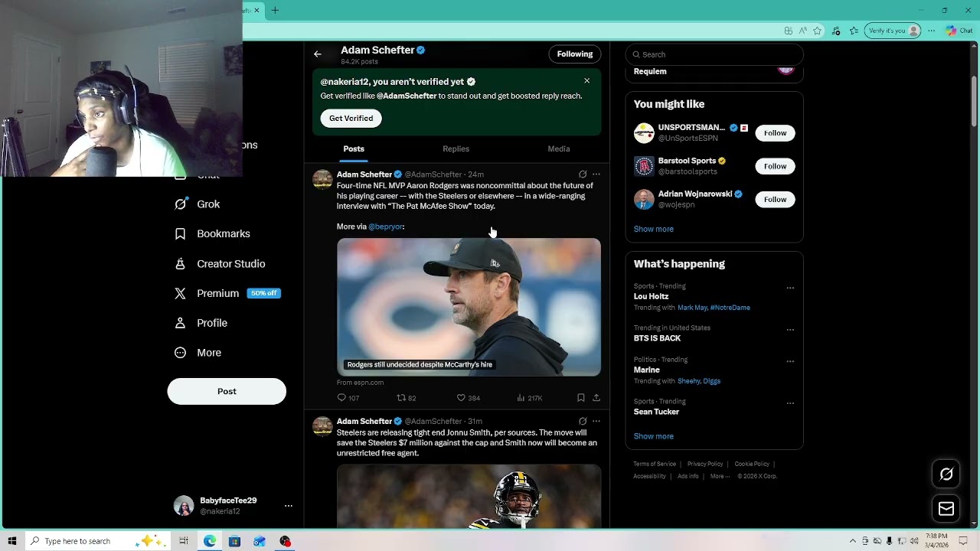The image size is (980, 551).
Task: Open the Profile page from sidebar
Action: [x=201, y=323]
